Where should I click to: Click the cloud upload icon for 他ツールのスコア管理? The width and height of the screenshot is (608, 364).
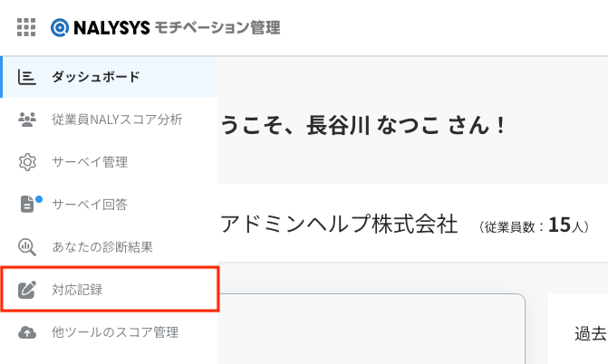(x=27, y=332)
